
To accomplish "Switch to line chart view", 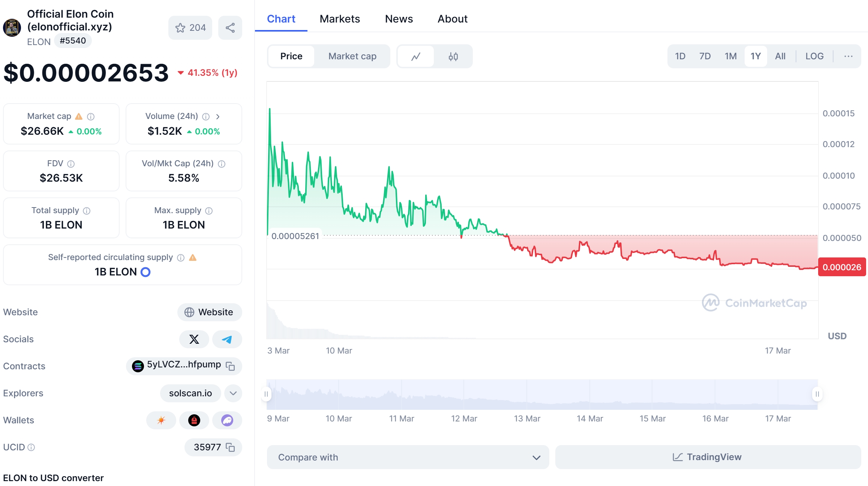I will 416,57.
